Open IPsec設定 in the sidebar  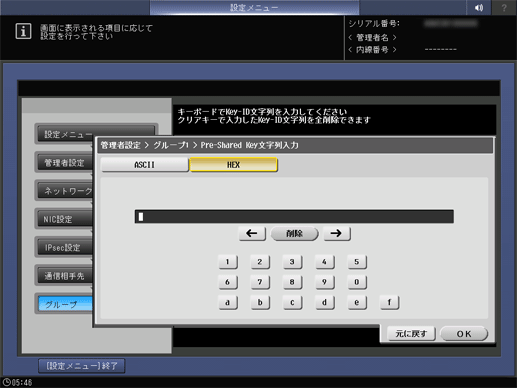tap(65, 248)
